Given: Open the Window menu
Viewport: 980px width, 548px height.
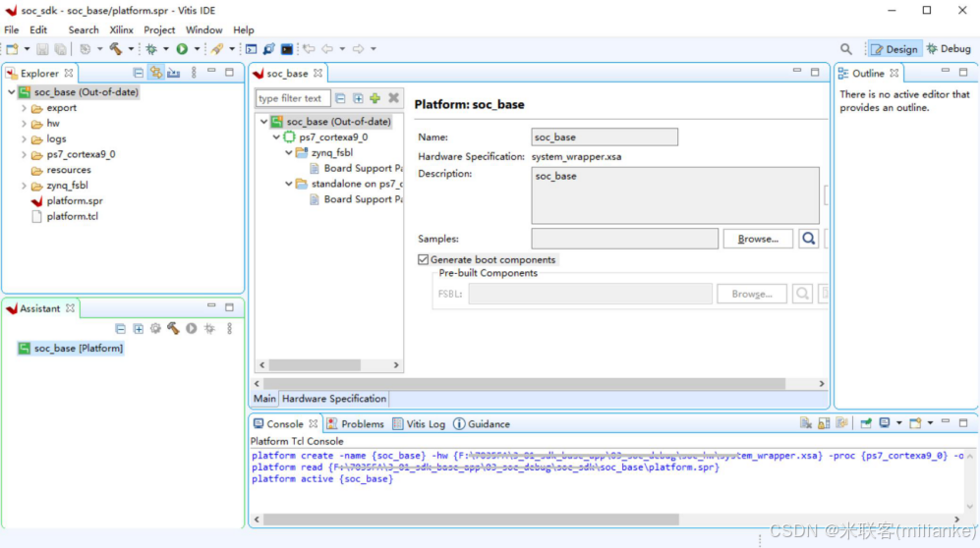Looking at the screenshot, I should tap(203, 30).
